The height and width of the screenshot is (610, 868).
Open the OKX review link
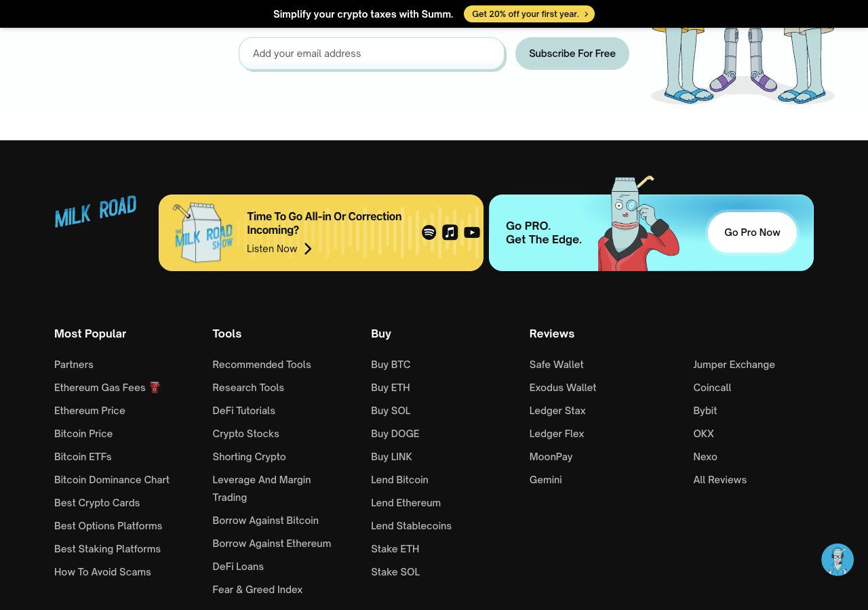703,434
